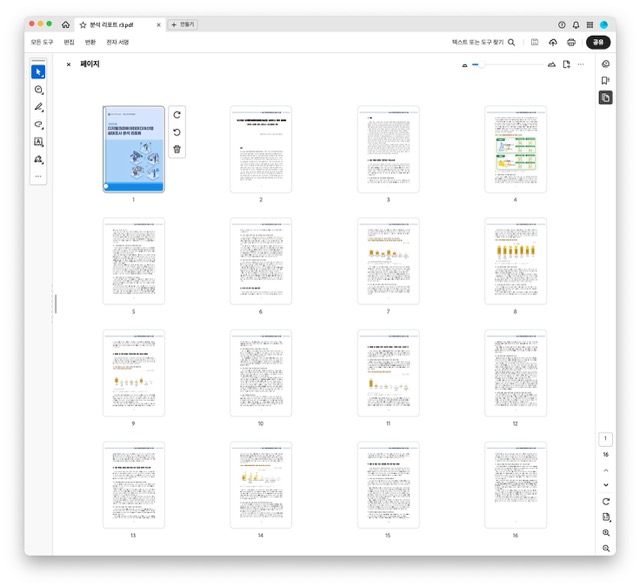Open the user profile avatar

pyautogui.click(x=604, y=25)
